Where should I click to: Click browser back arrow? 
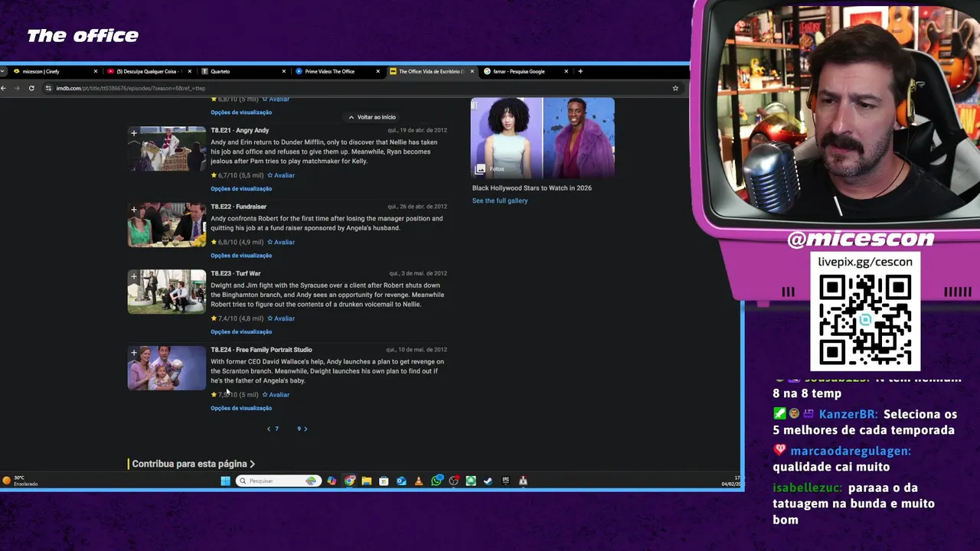coord(3,88)
